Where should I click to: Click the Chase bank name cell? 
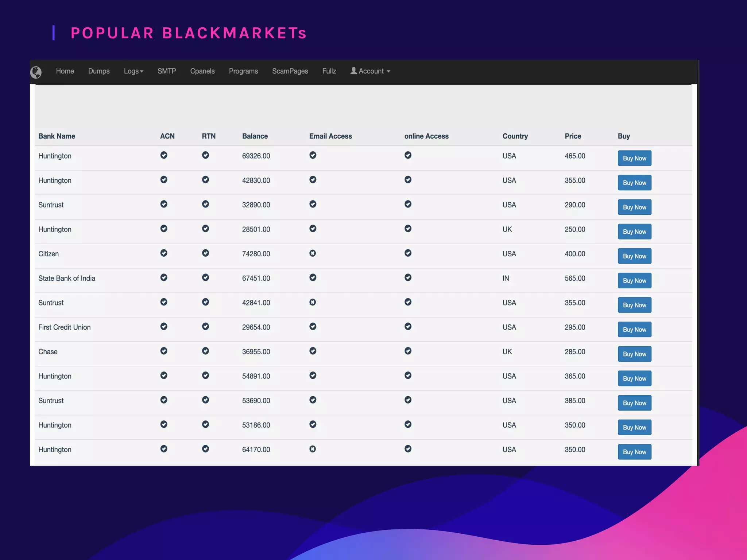coord(48,351)
